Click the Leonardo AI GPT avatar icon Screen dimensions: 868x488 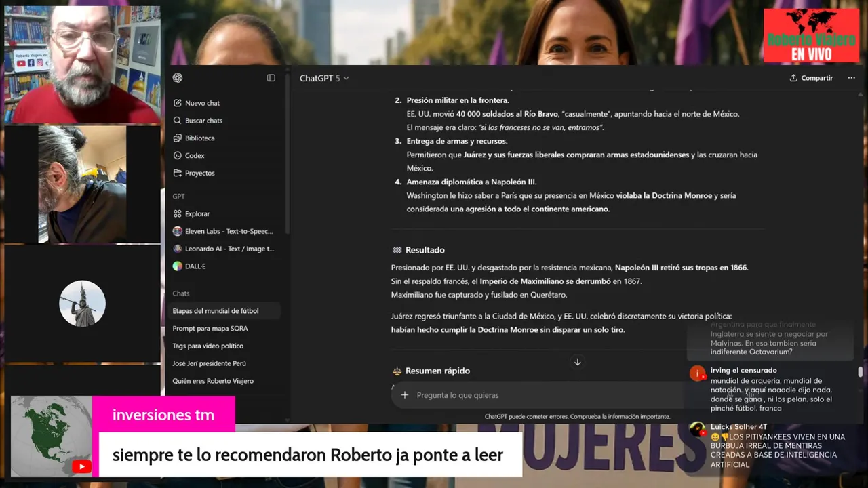(x=178, y=249)
